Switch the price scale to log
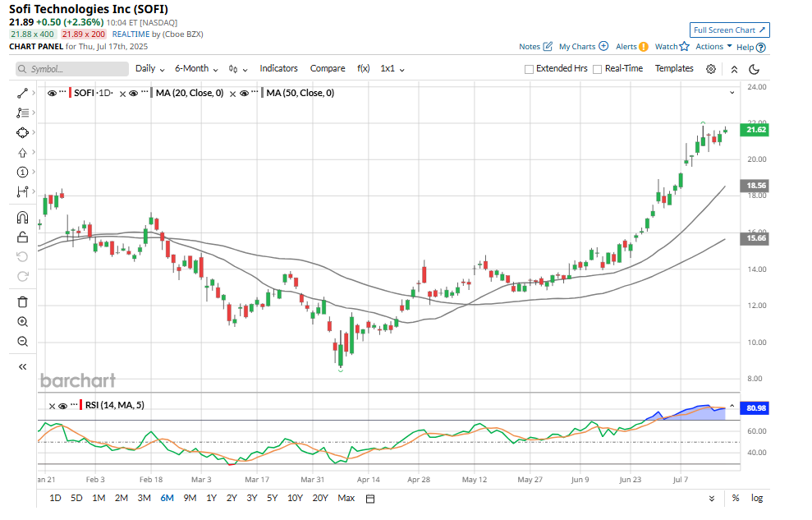This screenshot has height=520, width=812. (x=757, y=499)
